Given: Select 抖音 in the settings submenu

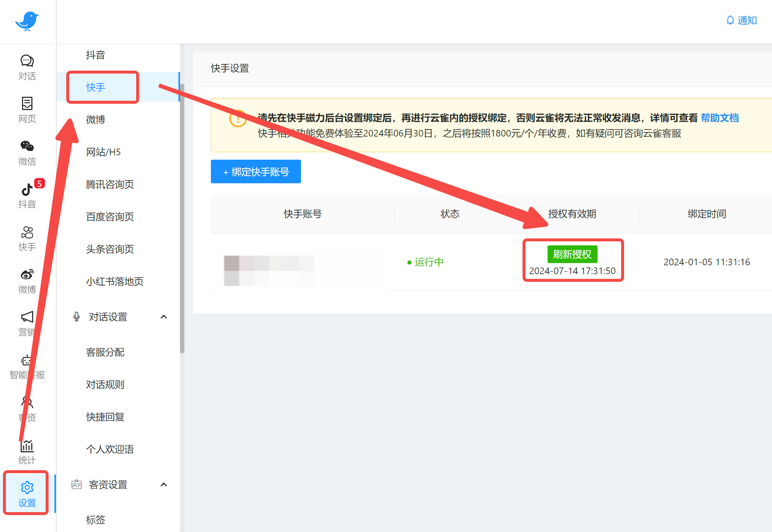Looking at the screenshot, I should (96, 55).
